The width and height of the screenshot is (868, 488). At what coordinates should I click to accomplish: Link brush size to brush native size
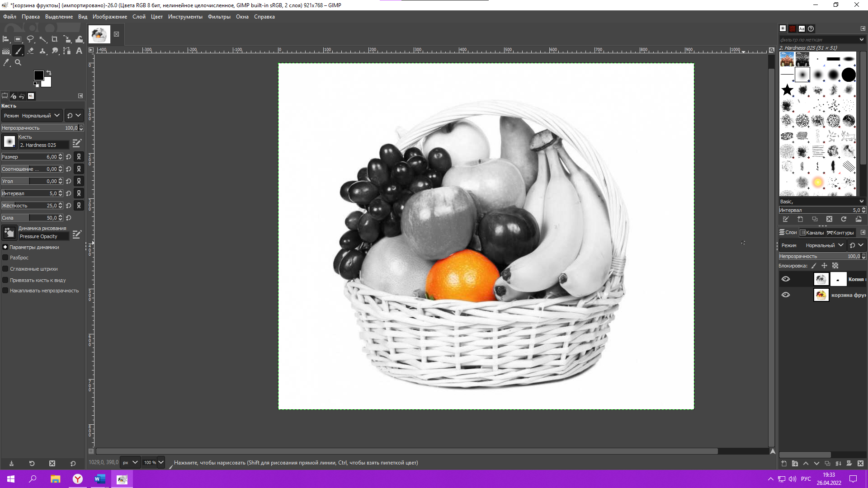point(79,157)
